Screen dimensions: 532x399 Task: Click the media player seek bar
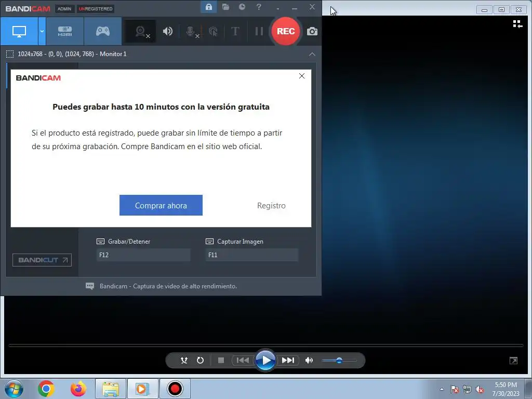(x=266, y=345)
